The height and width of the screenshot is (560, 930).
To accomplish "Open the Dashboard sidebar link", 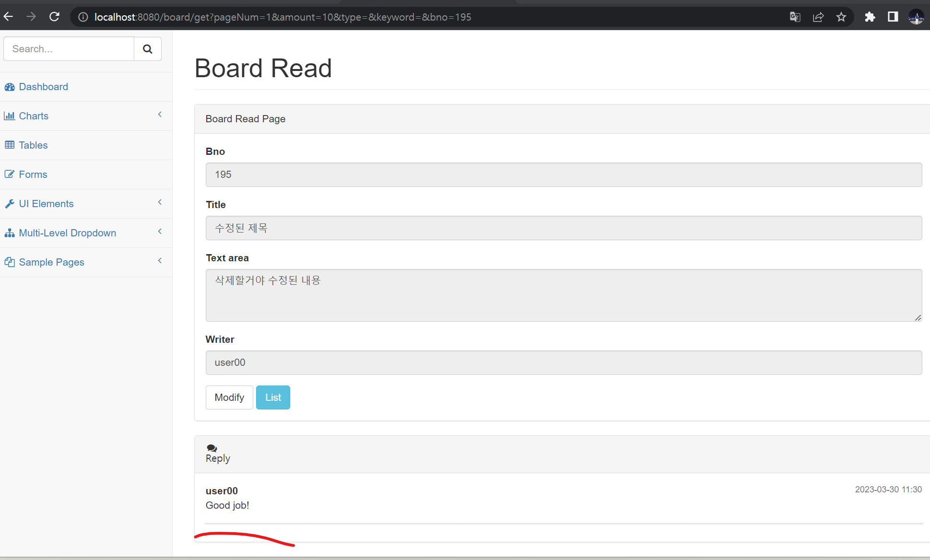I will 43,87.
